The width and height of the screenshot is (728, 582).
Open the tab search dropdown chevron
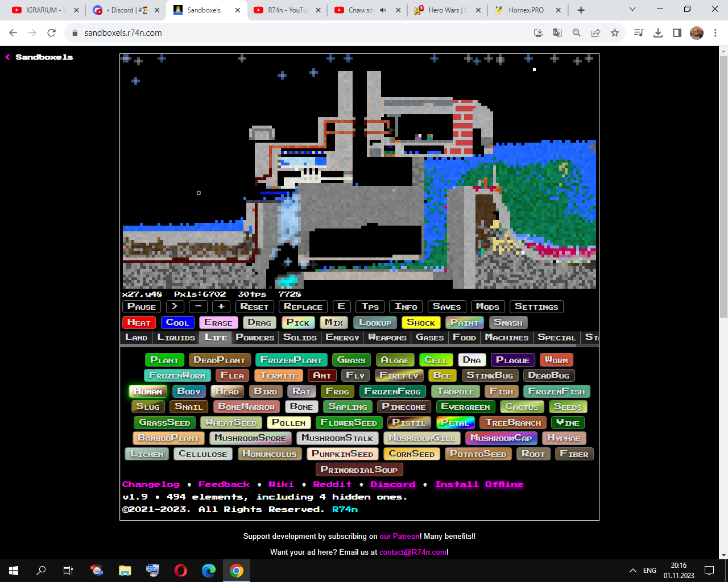632,10
